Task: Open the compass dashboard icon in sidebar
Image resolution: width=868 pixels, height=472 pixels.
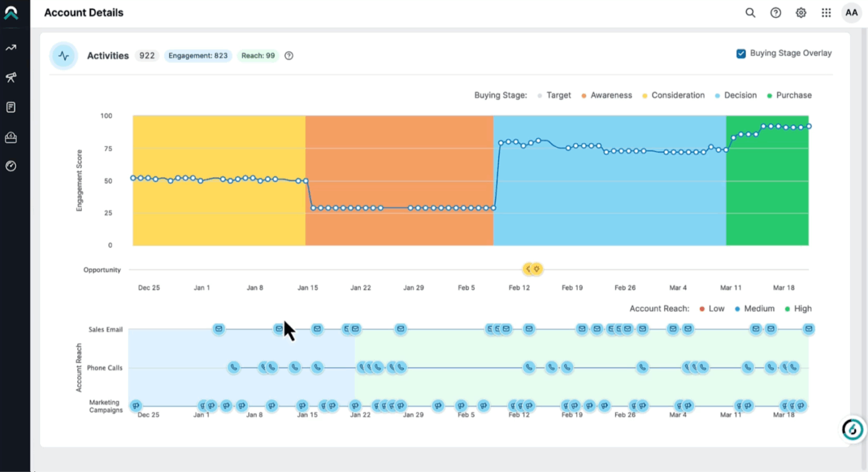Action: click(x=11, y=165)
